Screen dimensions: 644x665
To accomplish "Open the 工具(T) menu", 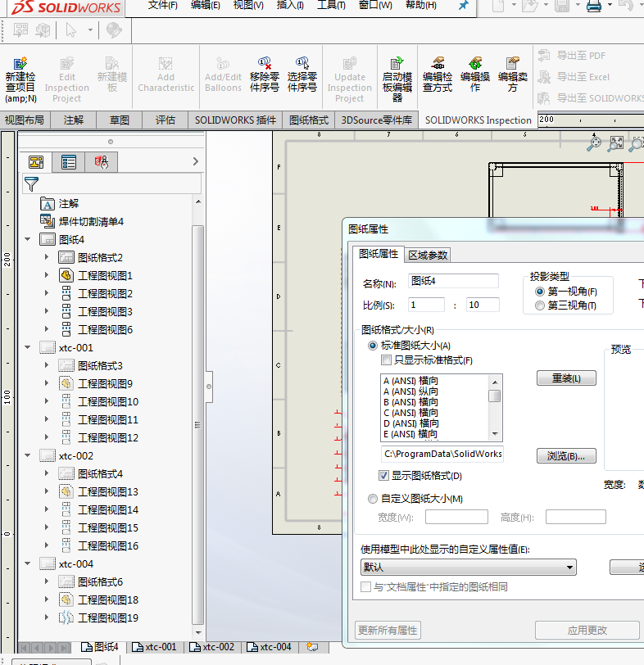I will [331, 6].
